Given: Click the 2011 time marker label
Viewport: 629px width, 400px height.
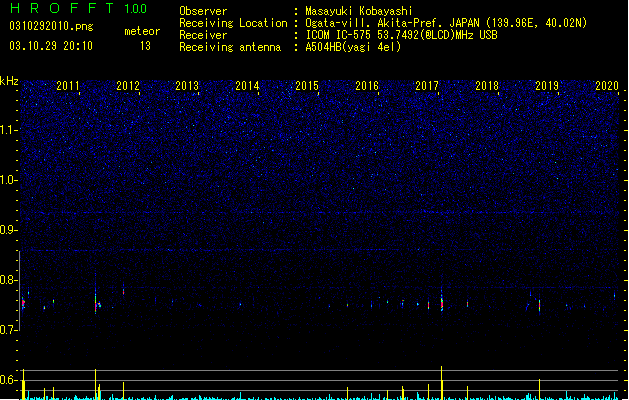Looking at the screenshot, I should click(x=68, y=86).
